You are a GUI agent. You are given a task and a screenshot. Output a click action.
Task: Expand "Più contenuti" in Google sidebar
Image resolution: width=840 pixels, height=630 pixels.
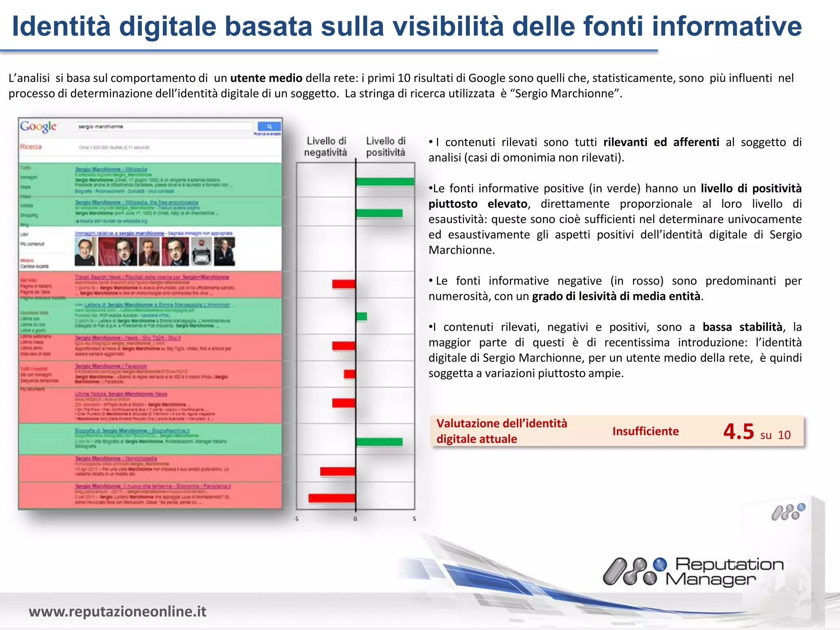32,244
